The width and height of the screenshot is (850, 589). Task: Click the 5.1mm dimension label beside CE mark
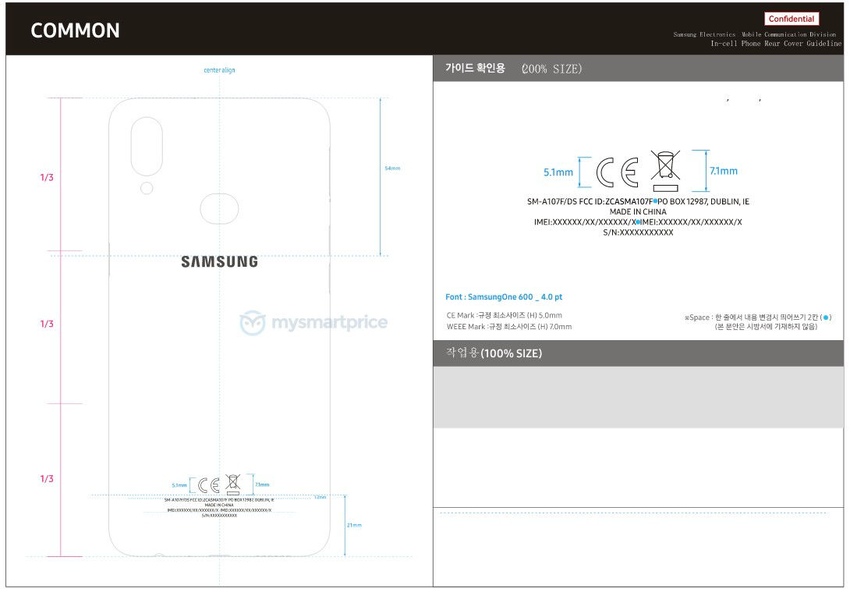point(558,172)
